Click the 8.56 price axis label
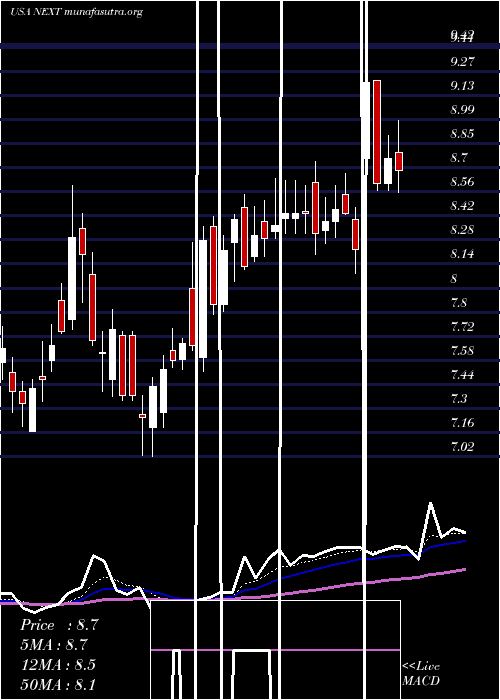The height and width of the screenshot is (700, 500). [x=462, y=182]
